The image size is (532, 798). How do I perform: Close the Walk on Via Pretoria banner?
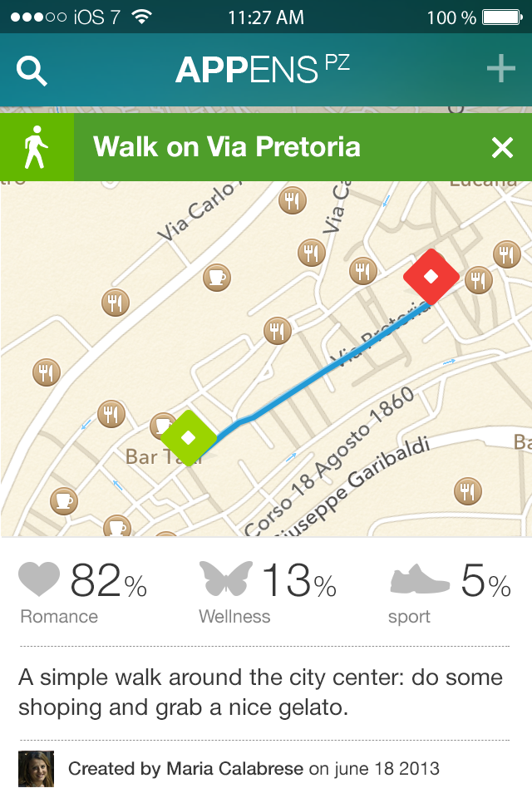502,147
